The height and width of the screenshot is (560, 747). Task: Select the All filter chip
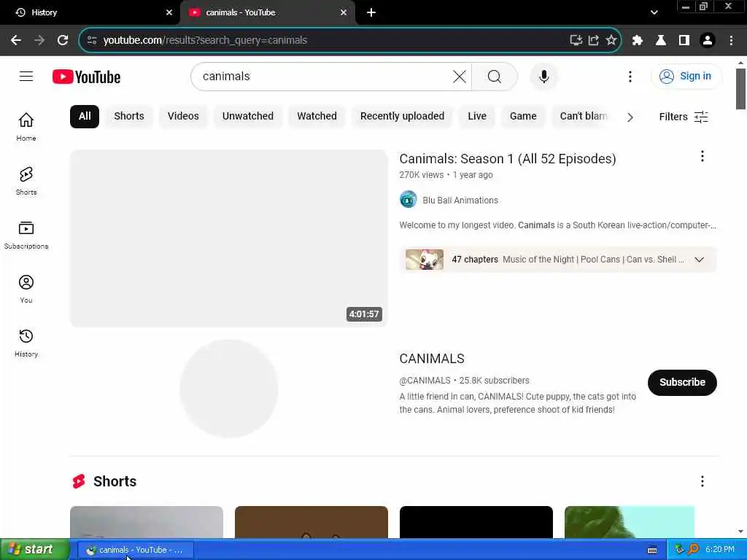point(85,116)
